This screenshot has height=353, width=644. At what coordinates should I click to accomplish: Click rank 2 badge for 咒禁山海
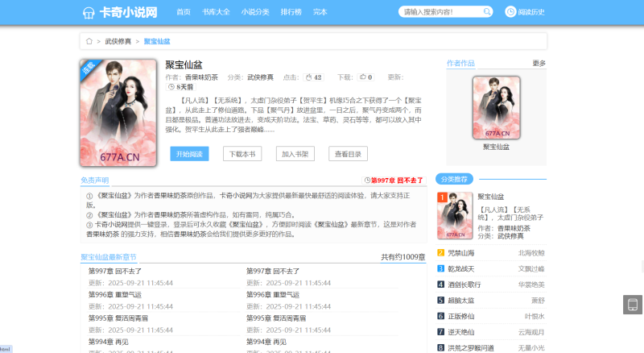click(x=440, y=252)
